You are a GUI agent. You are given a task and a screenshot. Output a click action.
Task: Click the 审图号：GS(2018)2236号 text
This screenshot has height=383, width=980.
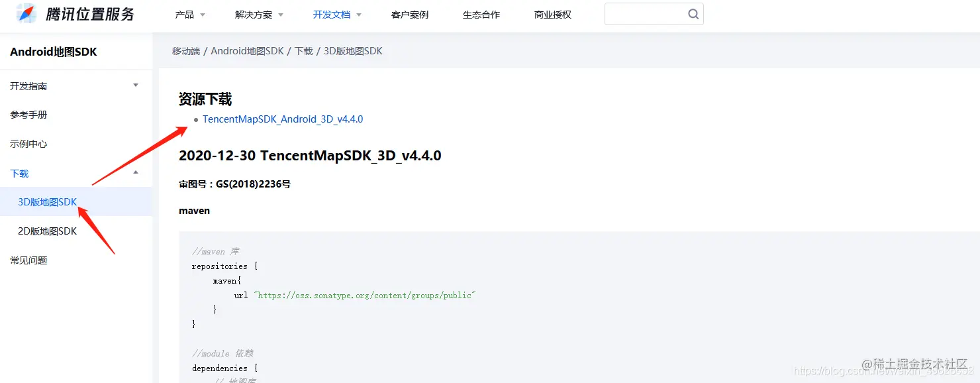point(234,184)
